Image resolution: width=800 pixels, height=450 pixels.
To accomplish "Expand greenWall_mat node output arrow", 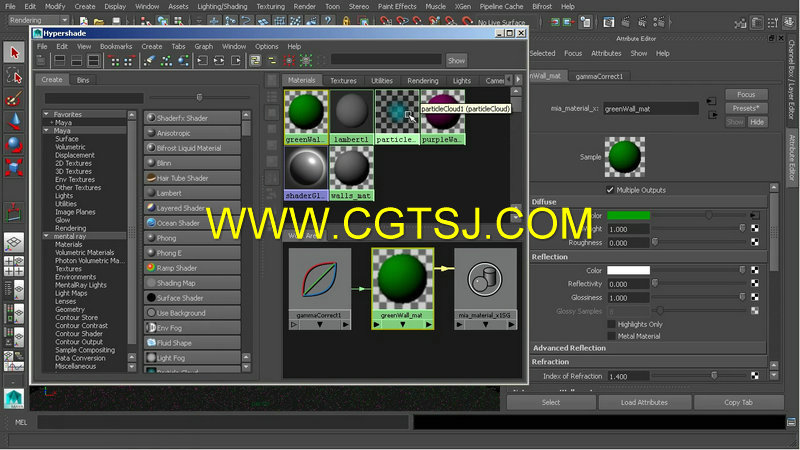I will click(x=429, y=324).
